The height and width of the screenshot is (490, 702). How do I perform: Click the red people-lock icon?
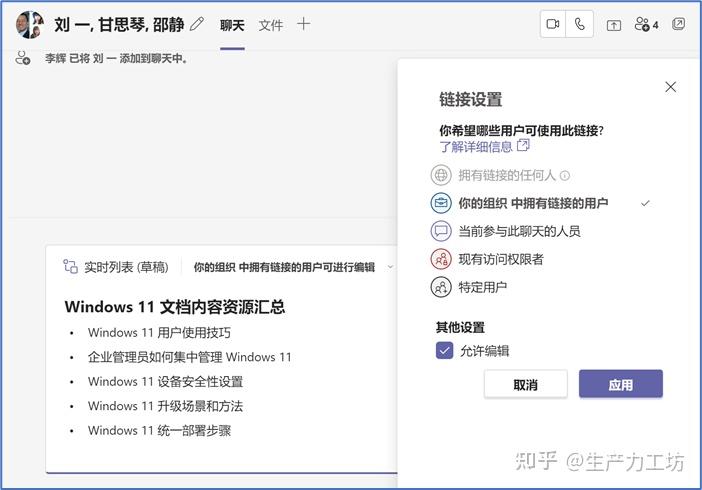pos(441,259)
